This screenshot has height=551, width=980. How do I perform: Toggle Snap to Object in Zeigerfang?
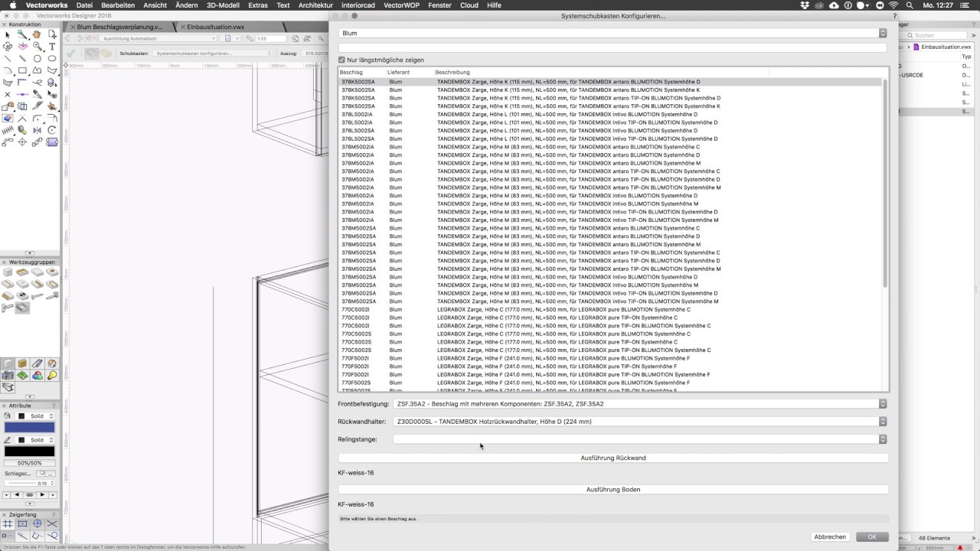pos(22,524)
